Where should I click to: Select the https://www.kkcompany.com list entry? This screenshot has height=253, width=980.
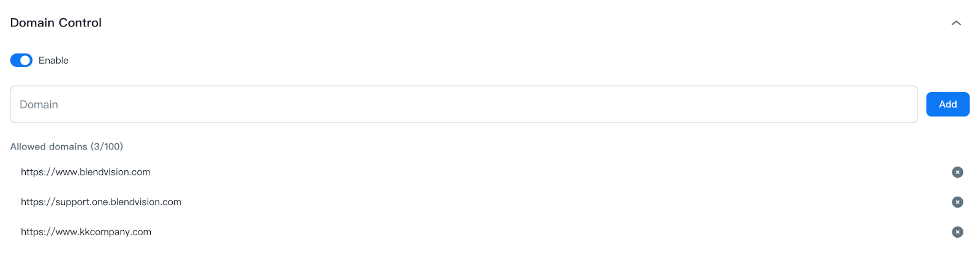86,232
